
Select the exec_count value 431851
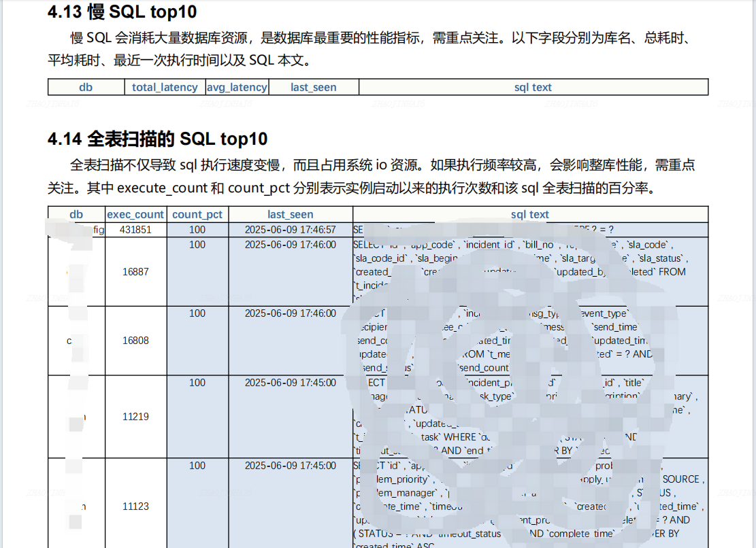point(135,230)
